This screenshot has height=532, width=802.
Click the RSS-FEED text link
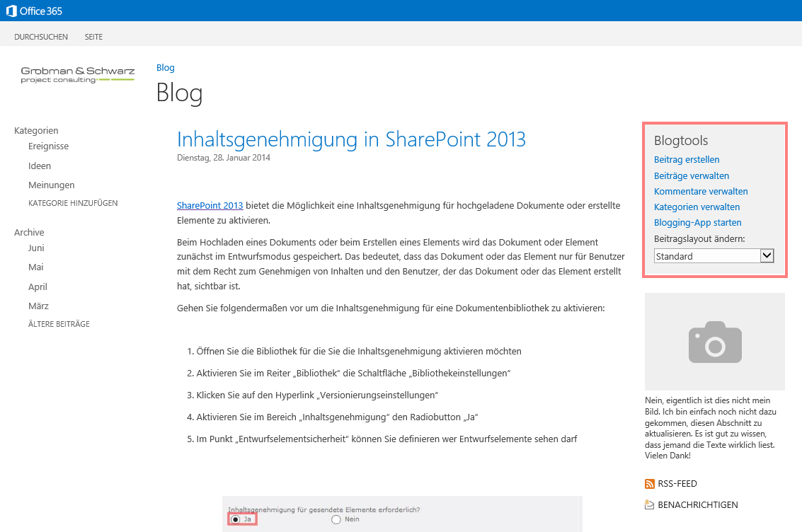pos(677,483)
